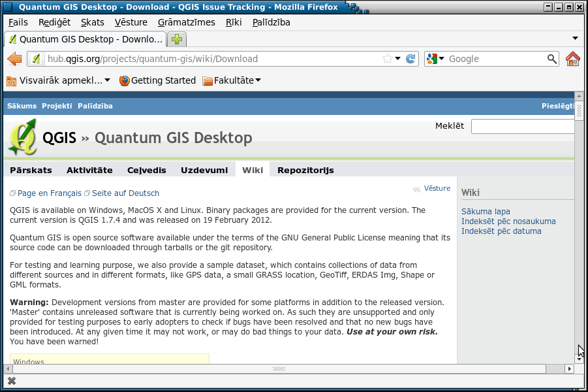Open the Grāmatzīmes menu
The image size is (588, 392).
(187, 22)
